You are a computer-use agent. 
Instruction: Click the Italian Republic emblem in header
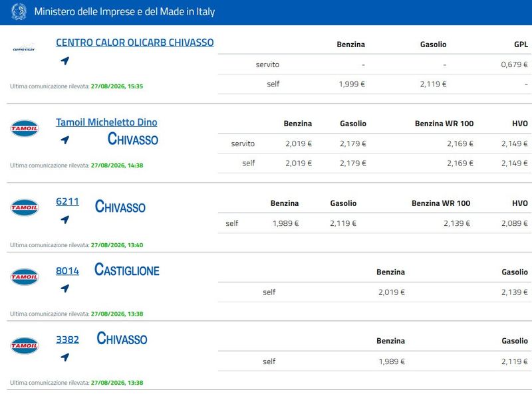pyautogui.click(x=19, y=11)
